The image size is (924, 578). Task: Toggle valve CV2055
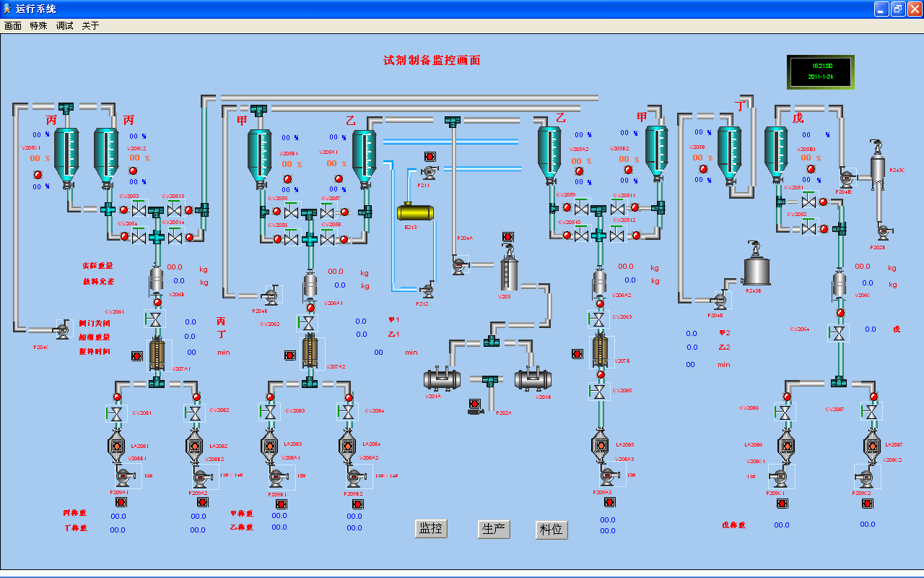[x=292, y=212]
